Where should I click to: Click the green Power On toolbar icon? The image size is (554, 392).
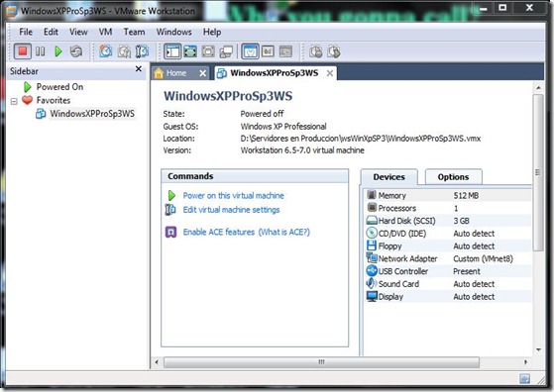(58, 51)
